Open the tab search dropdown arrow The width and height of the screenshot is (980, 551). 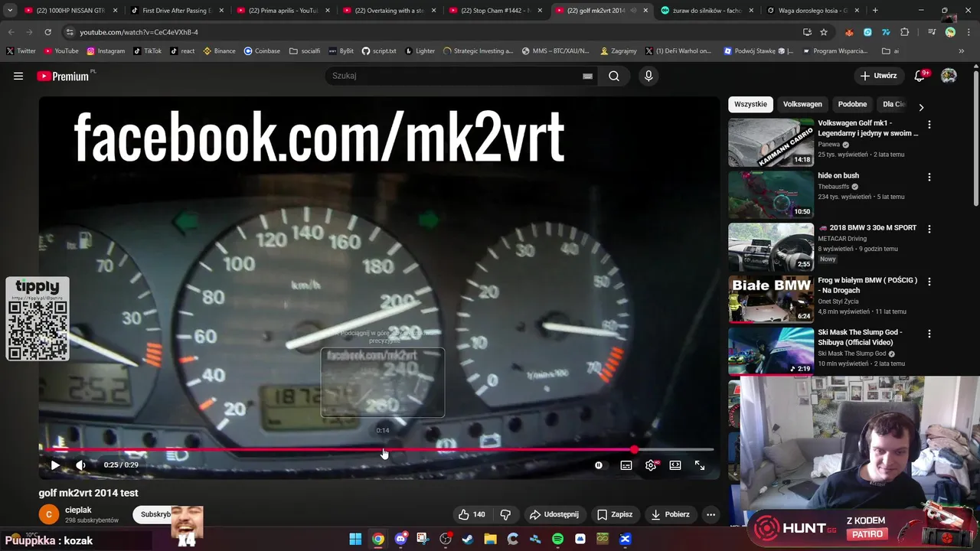tap(10, 11)
